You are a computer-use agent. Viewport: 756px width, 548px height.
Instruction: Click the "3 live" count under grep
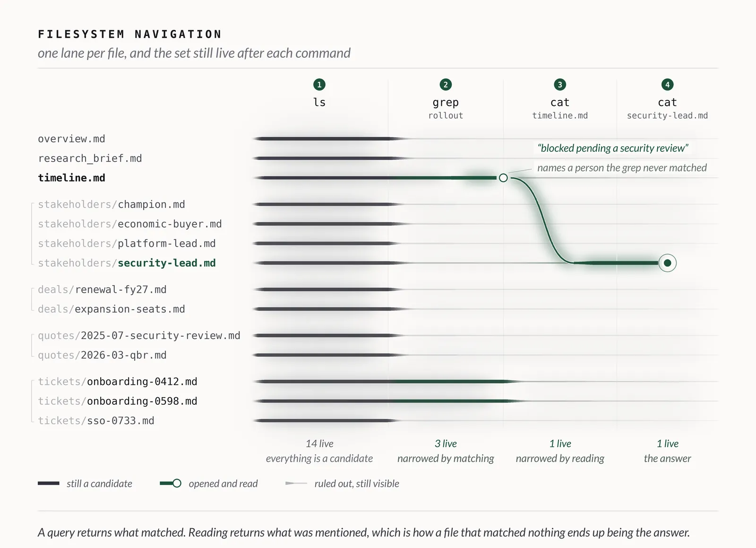tap(446, 444)
